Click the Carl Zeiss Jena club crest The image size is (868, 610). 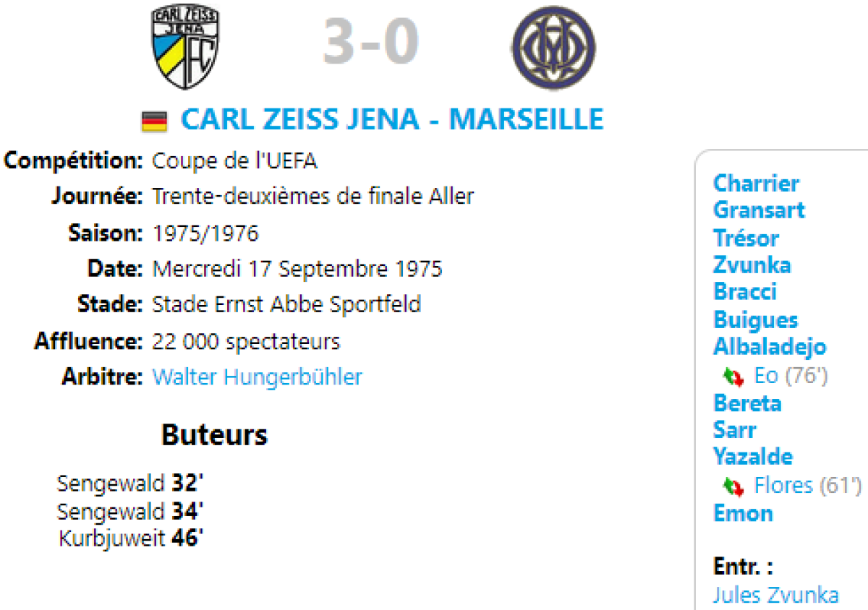coord(185,48)
